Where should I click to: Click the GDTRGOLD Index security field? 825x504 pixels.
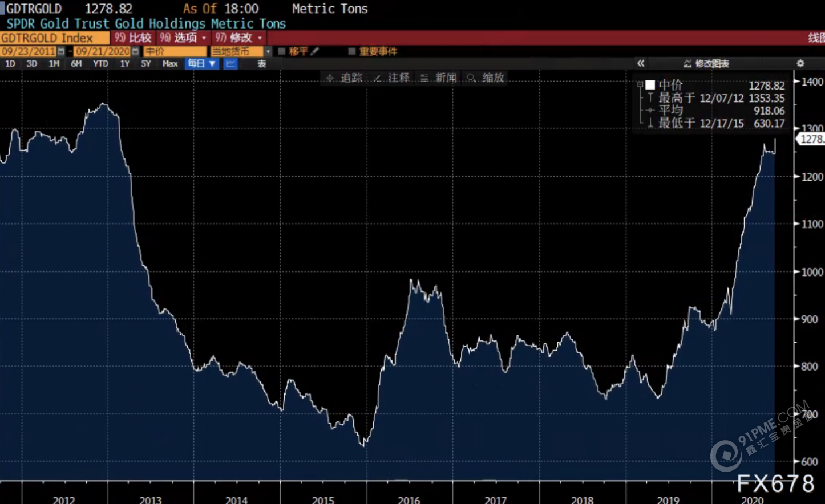pos(55,38)
